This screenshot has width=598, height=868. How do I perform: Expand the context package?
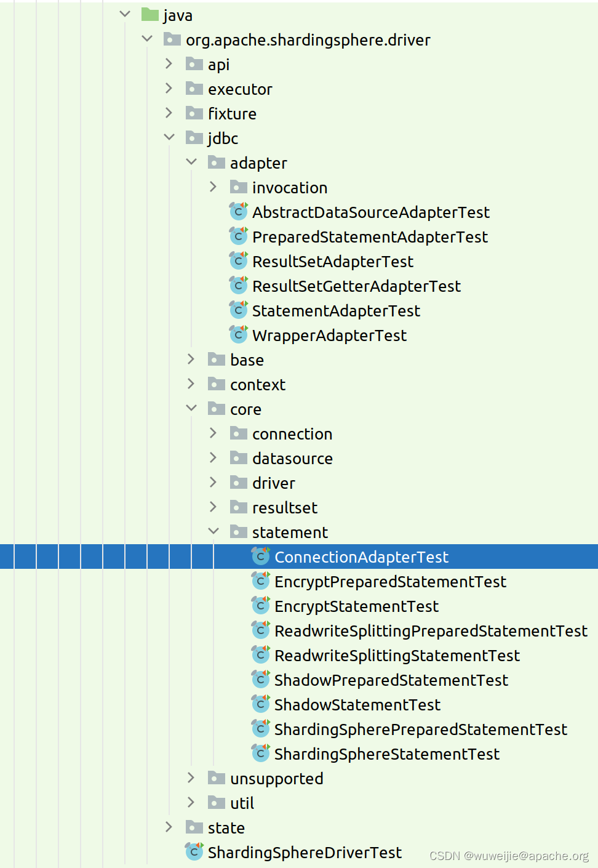click(191, 384)
